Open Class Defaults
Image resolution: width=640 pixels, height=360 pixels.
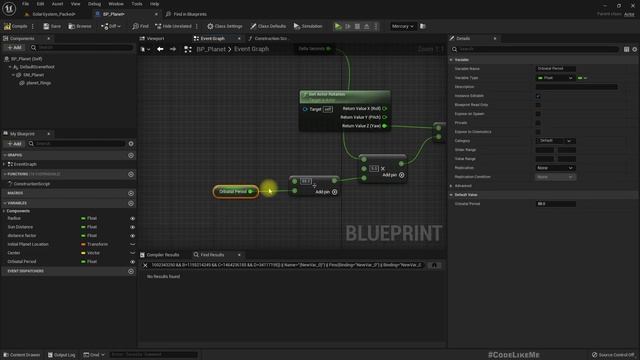[x=268, y=26]
